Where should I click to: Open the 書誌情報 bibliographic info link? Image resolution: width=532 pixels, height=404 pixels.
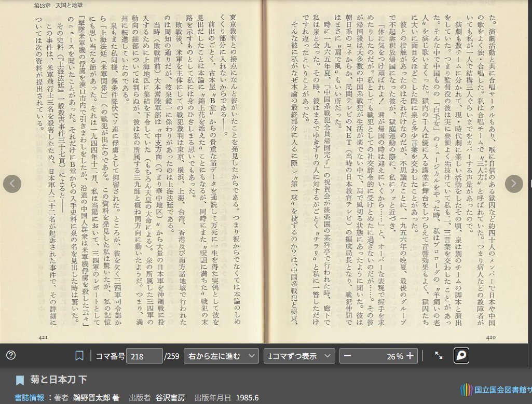click(x=29, y=398)
